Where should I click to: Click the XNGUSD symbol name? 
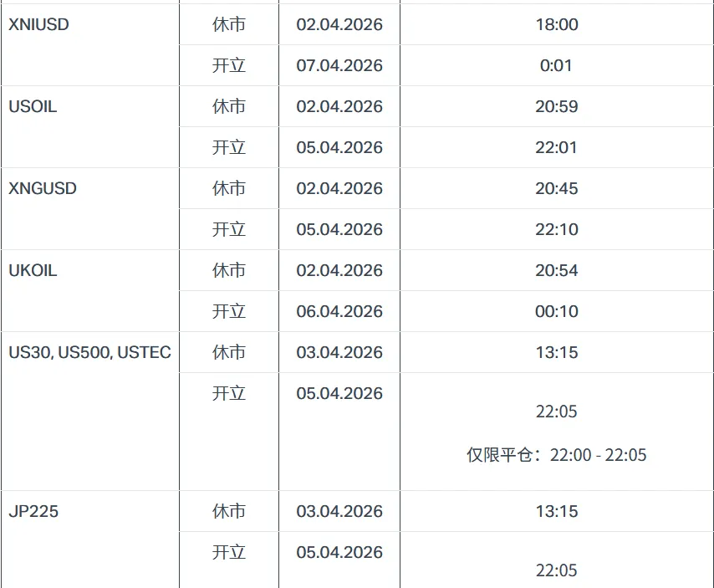43,188
